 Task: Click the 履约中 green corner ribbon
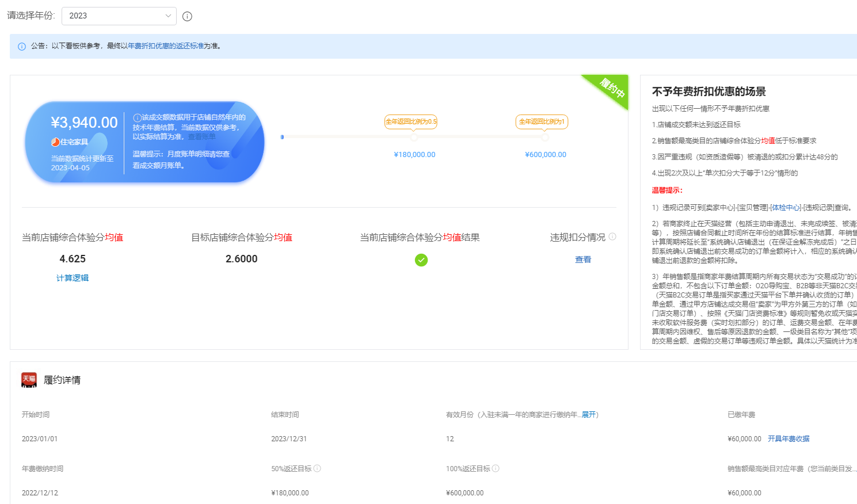611,88
